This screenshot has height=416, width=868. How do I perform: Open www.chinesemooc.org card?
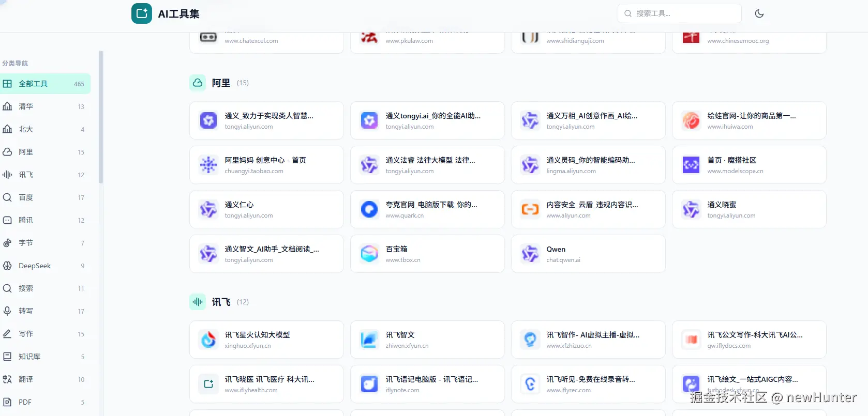point(749,42)
